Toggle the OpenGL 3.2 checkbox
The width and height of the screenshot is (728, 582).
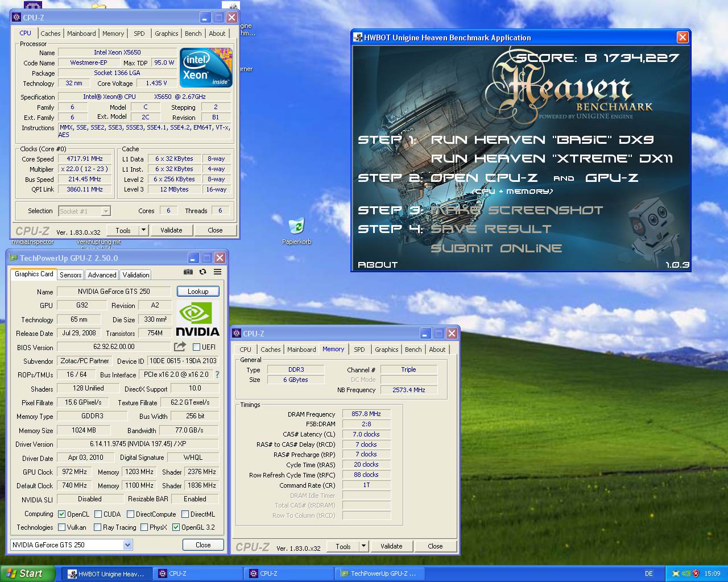(x=176, y=527)
